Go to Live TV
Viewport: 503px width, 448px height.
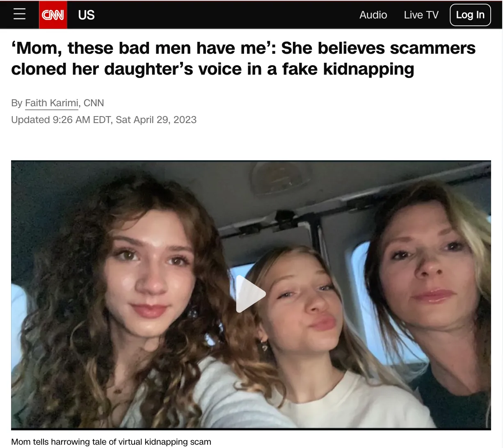tap(421, 15)
